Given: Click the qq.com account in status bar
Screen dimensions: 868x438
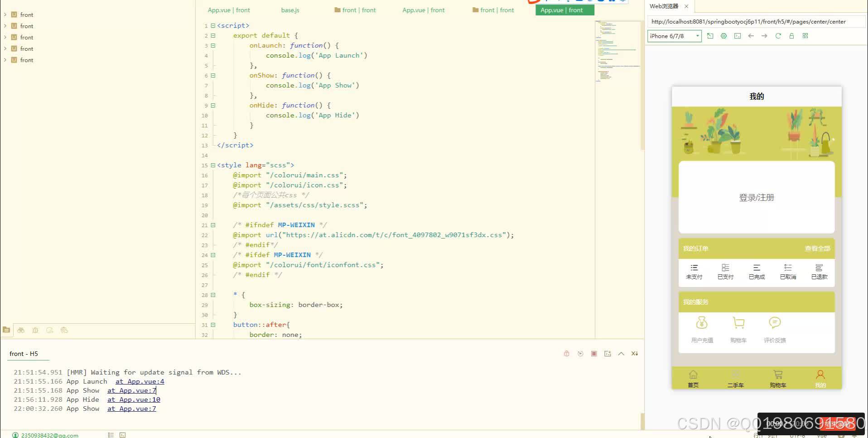Looking at the screenshot, I should coord(45,435).
